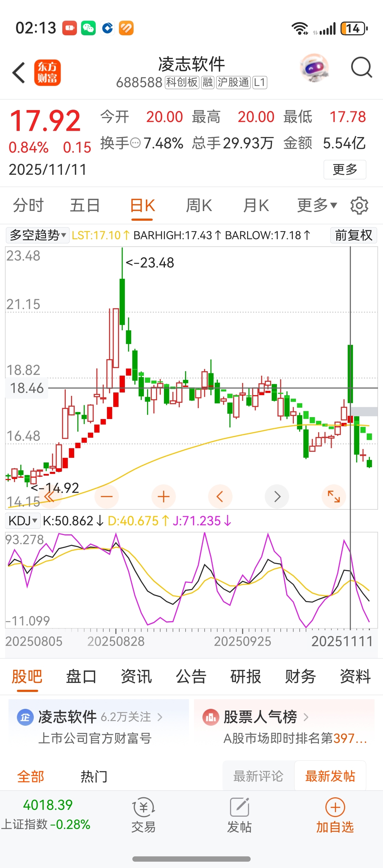Tap the turnover rate info icon
This screenshot has height=868, width=383.
coord(135,143)
